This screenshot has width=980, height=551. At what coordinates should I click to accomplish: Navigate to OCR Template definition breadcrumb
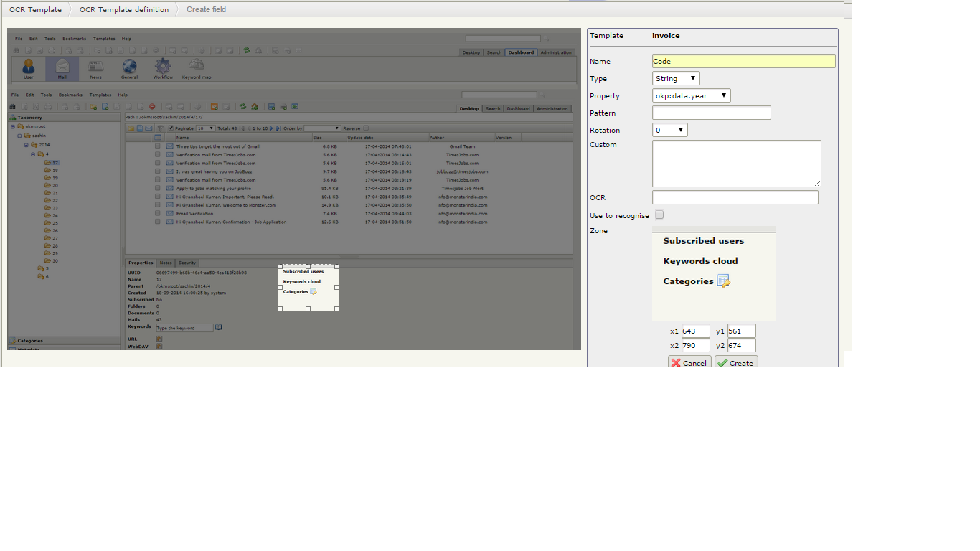(x=124, y=9)
